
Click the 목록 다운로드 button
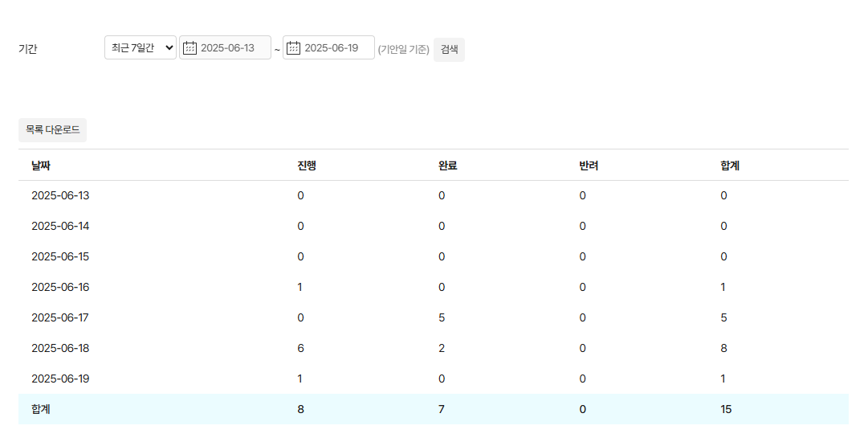[x=52, y=130]
